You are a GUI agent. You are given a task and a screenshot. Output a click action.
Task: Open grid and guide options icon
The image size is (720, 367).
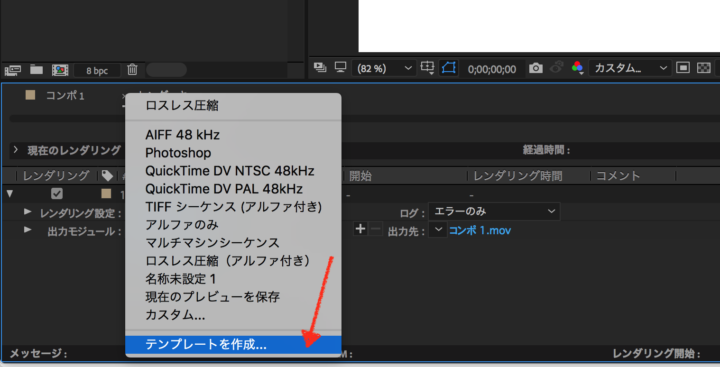click(x=427, y=68)
